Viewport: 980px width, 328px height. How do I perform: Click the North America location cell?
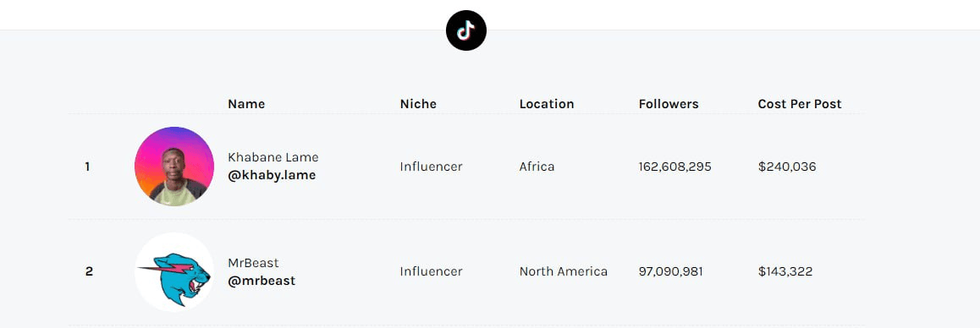(x=563, y=271)
